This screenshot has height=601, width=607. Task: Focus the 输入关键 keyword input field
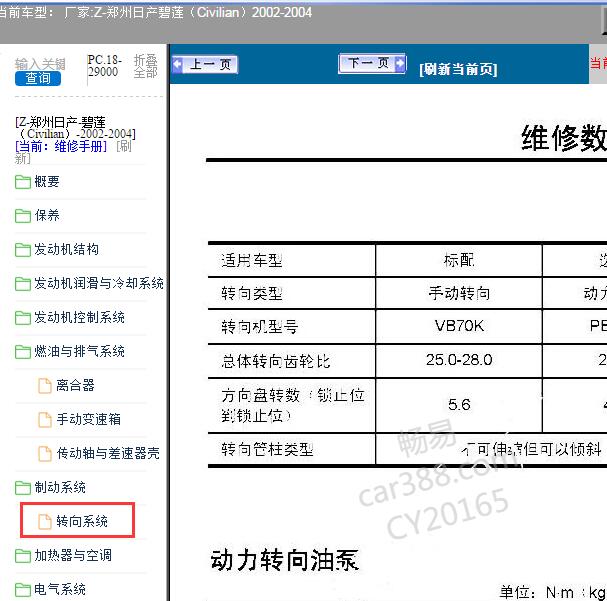coord(40,64)
